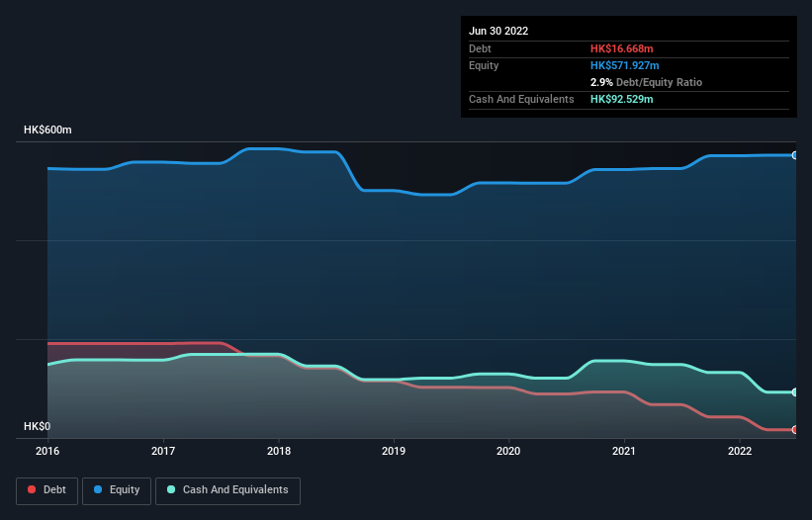Click the red Debt legend dot
This screenshot has width=812, height=520.
(x=32, y=489)
